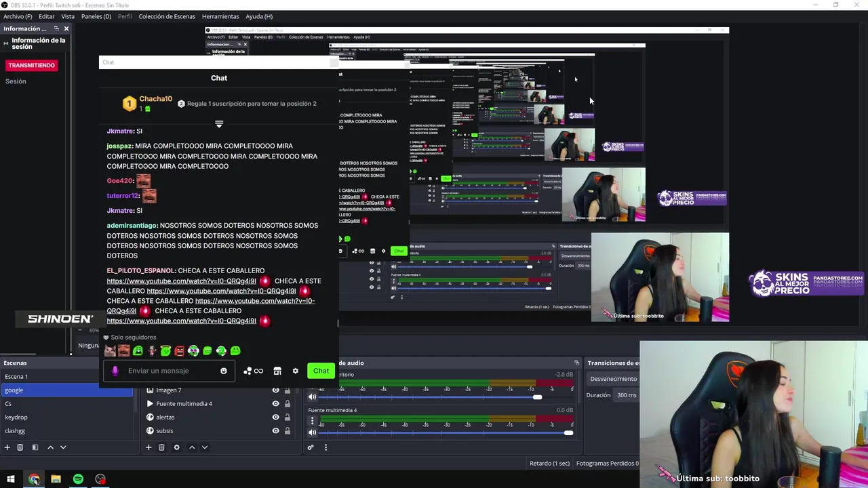This screenshot has height=488, width=868.
Task: Open Fuente multimedia 4 mixer options dots
Action: tap(313, 421)
